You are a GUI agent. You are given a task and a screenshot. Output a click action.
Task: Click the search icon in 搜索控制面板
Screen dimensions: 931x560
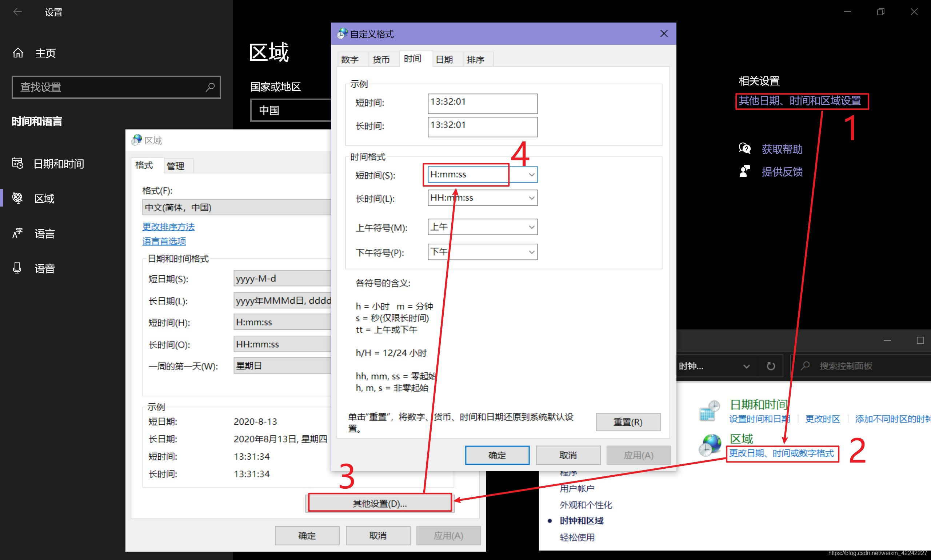(805, 366)
